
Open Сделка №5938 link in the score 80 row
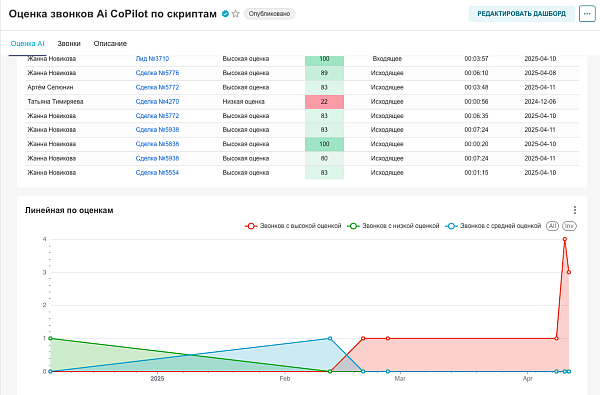click(x=157, y=158)
